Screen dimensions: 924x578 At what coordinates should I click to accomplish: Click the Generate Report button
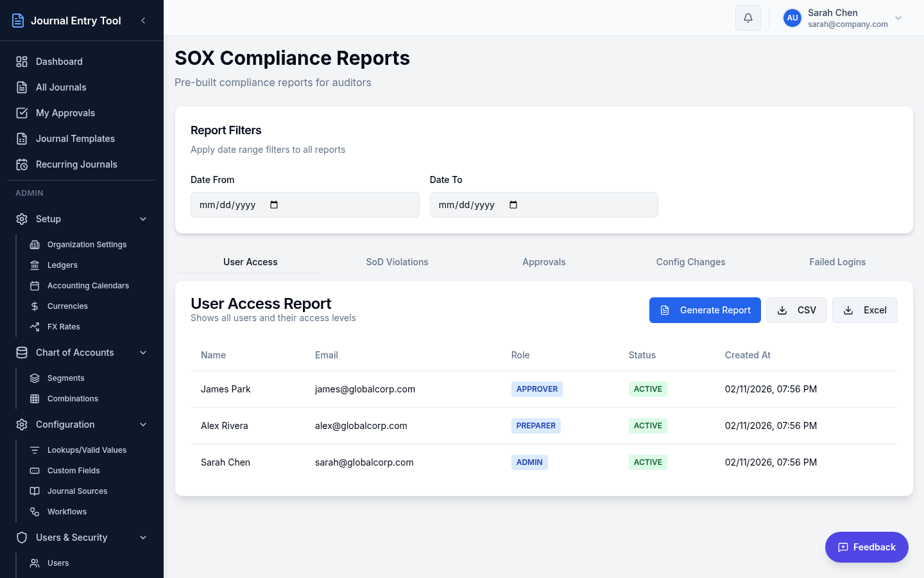[705, 310]
